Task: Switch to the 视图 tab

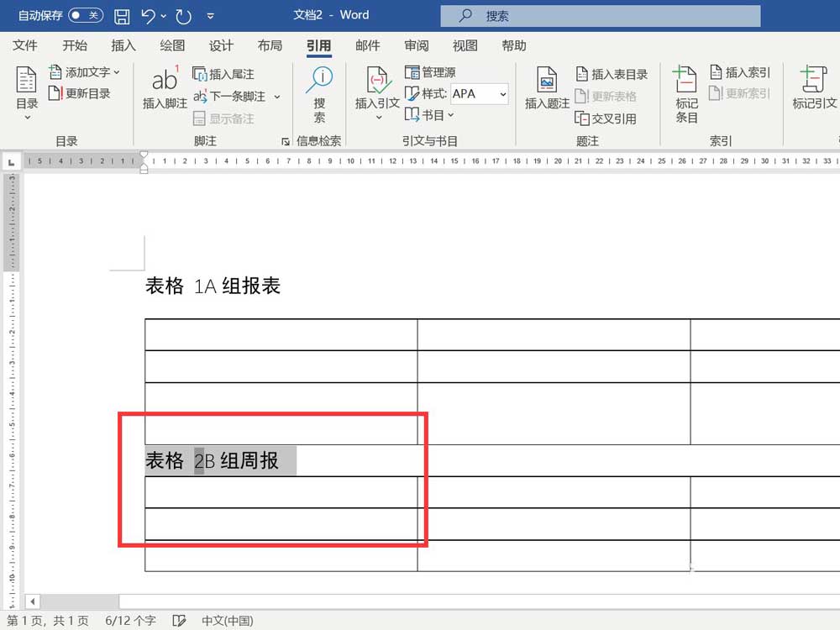Action: coord(465,45)
